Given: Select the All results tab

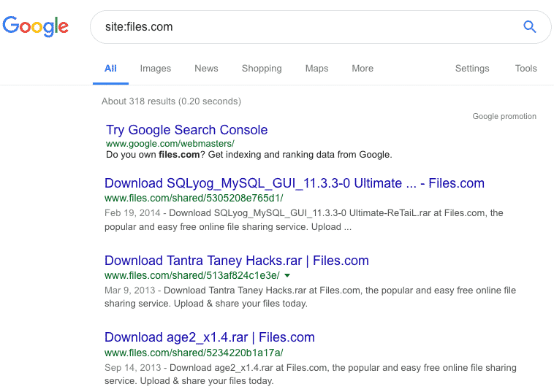Looking at the screenshot, I should pyautogui.click(x=110, y=69).
